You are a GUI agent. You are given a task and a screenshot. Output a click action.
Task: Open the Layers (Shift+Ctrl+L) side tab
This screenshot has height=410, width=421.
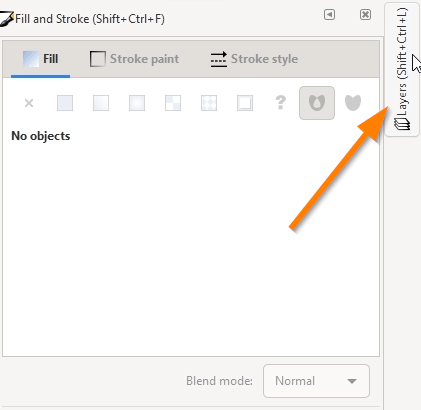(x=402, y=69)
